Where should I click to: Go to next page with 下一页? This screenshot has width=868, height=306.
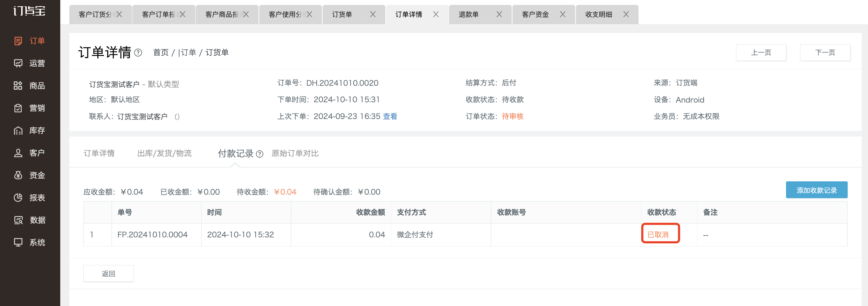click(825, 53)
